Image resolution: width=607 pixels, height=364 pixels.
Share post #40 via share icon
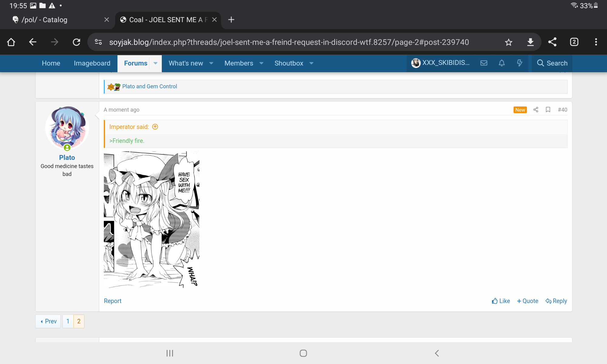click(x=536, y=110)
